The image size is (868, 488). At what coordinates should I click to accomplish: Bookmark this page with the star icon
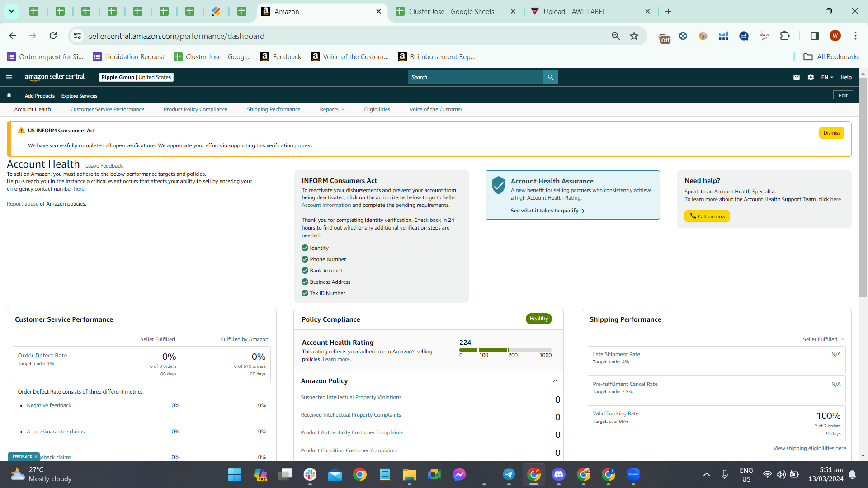[x=634, y=36]
